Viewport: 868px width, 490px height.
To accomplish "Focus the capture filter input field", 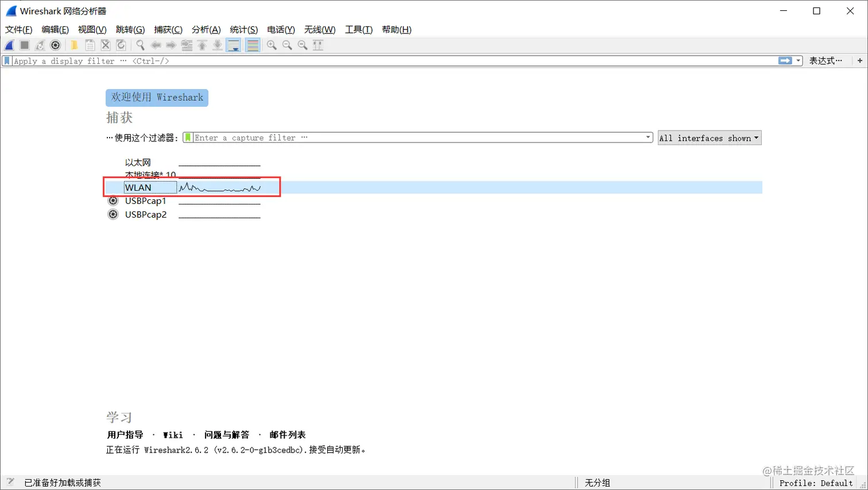I will (x=418, y=138).
